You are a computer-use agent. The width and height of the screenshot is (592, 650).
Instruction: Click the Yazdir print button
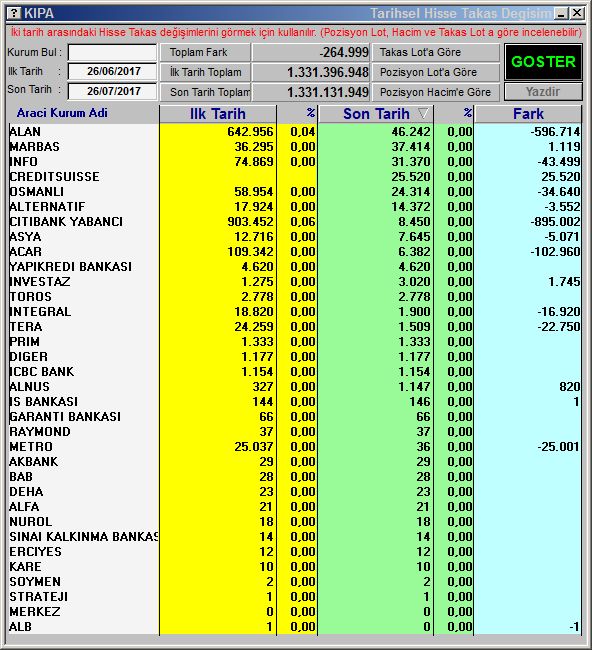pos(543,92)
